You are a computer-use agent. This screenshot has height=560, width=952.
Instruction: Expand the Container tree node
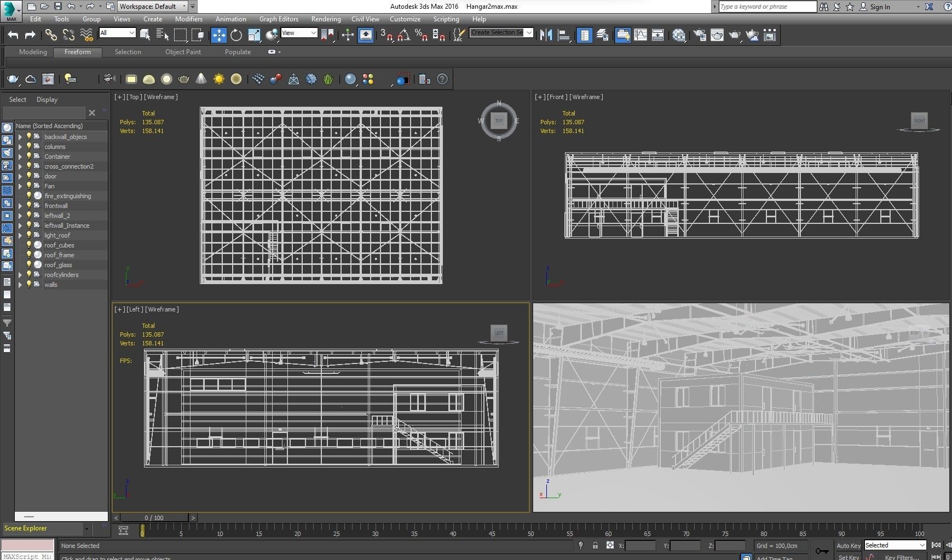(x=20, y=157)
